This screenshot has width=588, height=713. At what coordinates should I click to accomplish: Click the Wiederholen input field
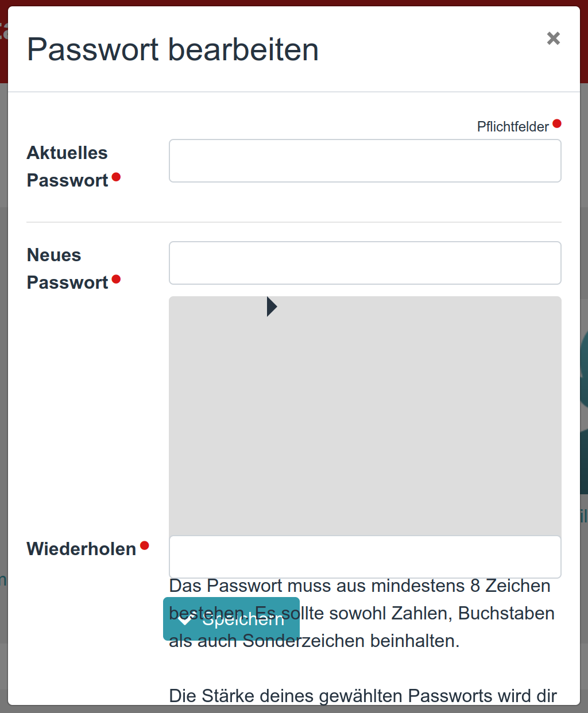[x=365, y=557]
